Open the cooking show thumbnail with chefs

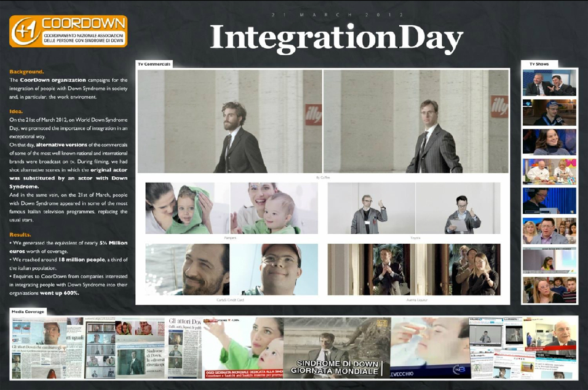pyautogui.click(x=549, y=172)
